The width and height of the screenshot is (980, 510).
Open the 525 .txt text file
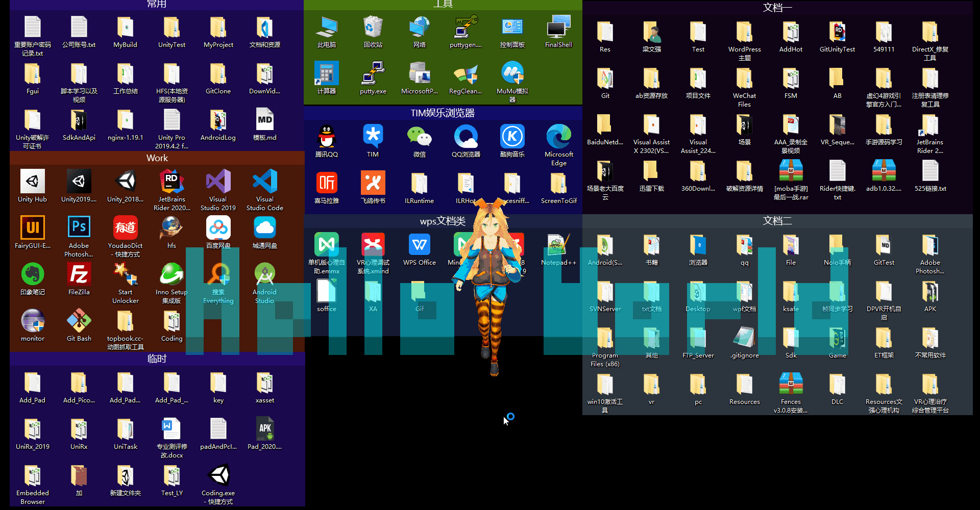pos(930,175)
